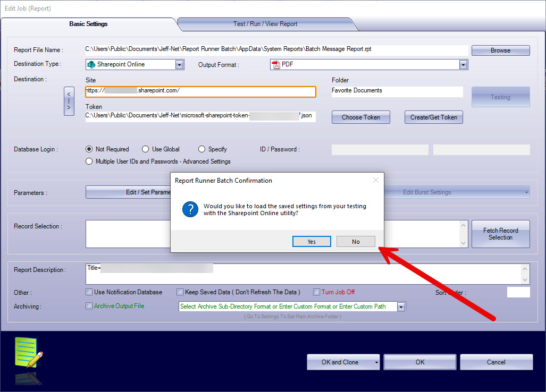The height and width of the screenshot is (392, 546).
Task: Click the SharePoint icon in Destination Type
Action: coord(91,64)
